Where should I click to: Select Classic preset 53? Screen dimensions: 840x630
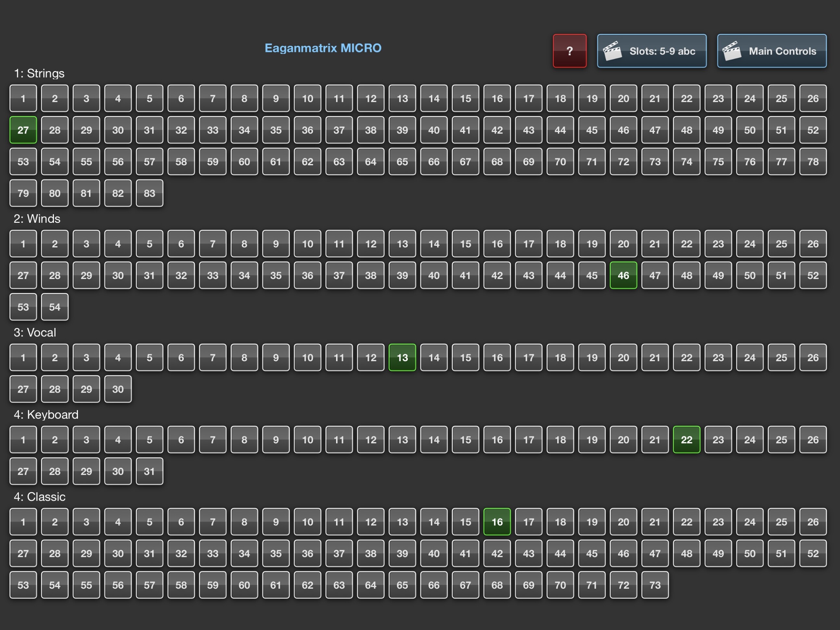point(23,585)
